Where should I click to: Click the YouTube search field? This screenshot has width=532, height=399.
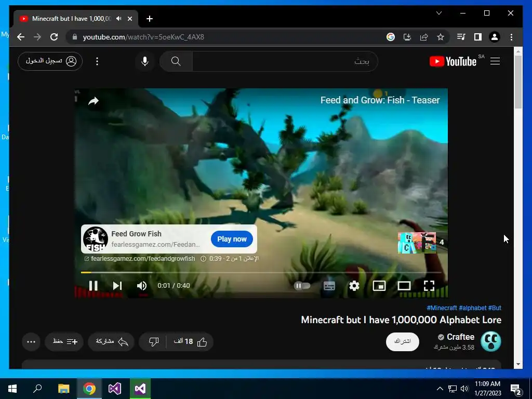pyautogui.click(x=285, y=61)
